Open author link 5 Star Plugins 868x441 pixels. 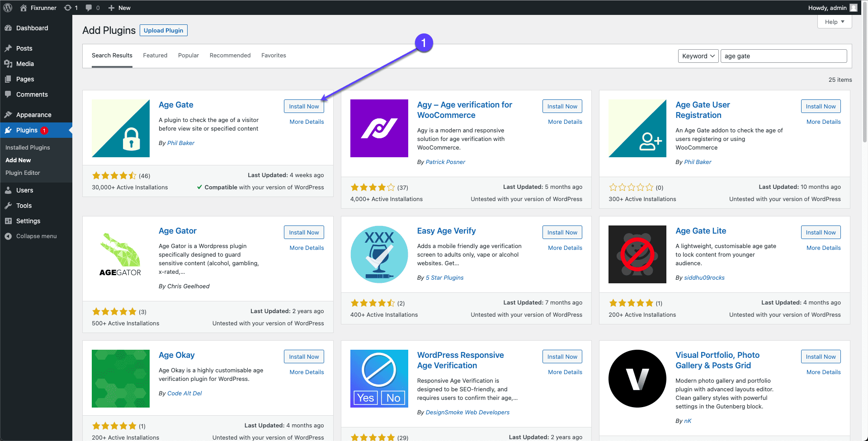click(x=444, y=277)
